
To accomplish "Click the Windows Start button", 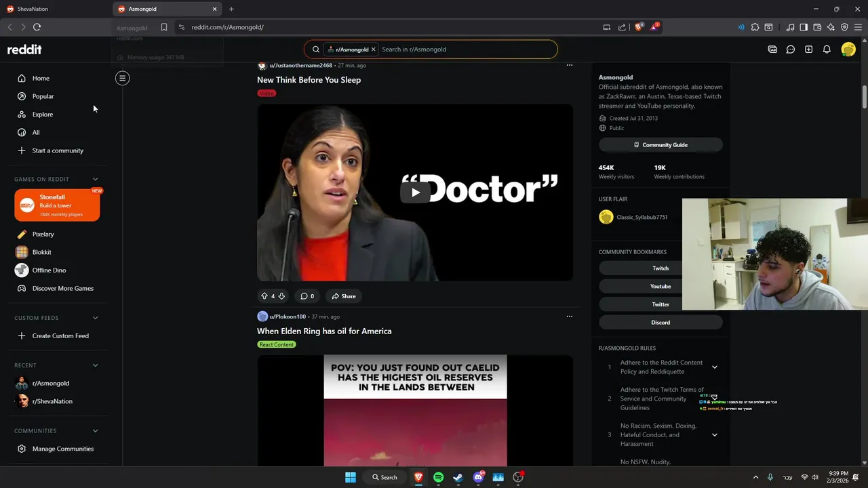I will (351, 477).
